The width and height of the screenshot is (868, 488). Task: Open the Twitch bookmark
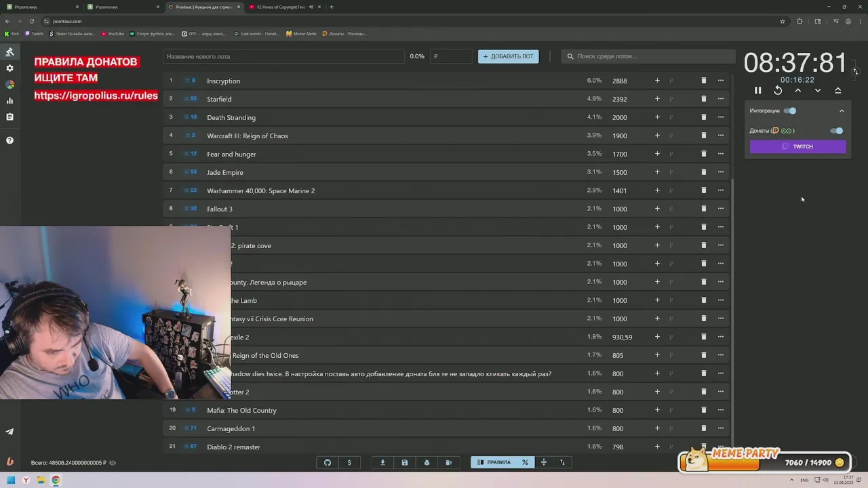click(x=34, y=33)
